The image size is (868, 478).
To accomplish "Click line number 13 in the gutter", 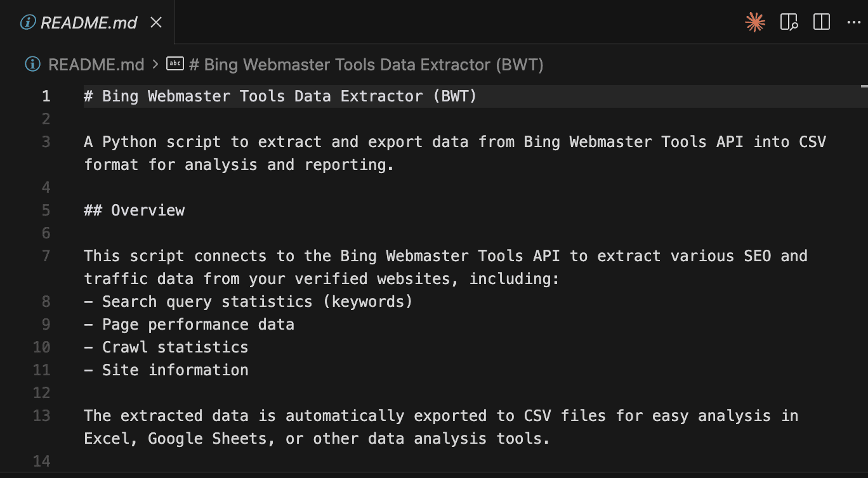I will pyautogui.click(x=42, y=416).
